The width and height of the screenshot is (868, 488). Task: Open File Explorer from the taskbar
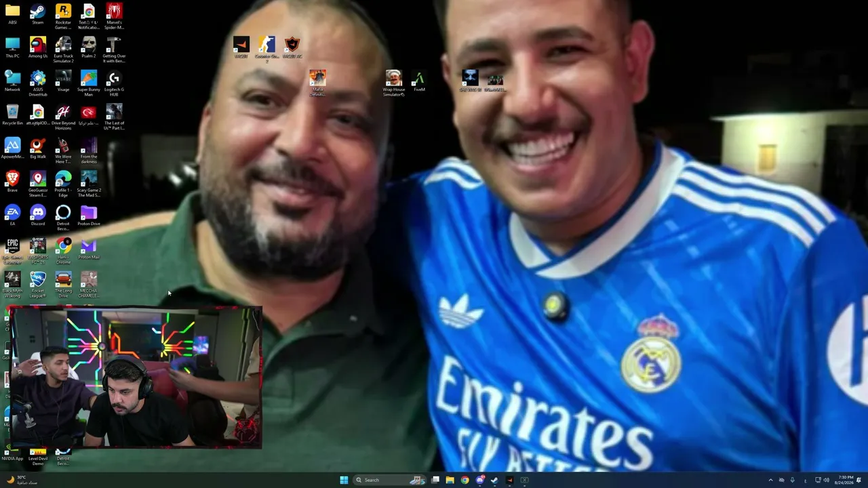pyautogui.click(x=450, y=480)
